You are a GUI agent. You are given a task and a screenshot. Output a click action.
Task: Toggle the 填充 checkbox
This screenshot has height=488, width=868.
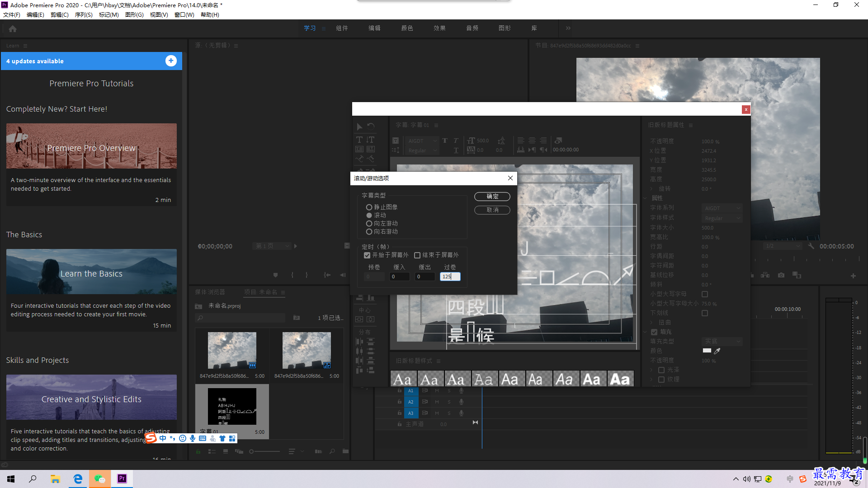(x=654, y=332)
